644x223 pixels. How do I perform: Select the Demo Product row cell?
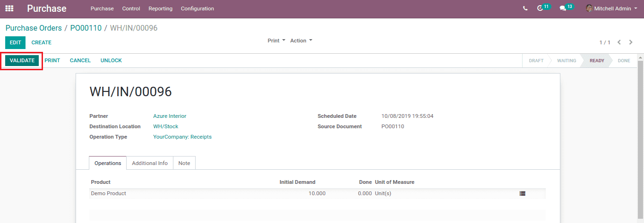pyautogui.click(x=108, y=193)
